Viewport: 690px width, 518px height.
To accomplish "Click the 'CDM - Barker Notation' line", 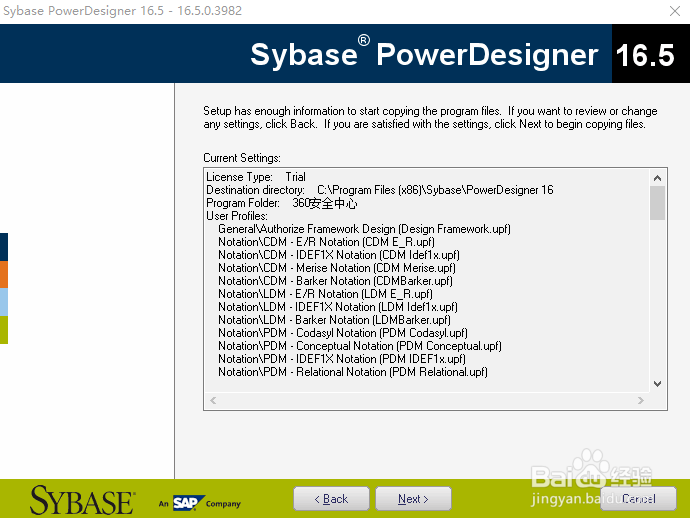I will 335,281.
